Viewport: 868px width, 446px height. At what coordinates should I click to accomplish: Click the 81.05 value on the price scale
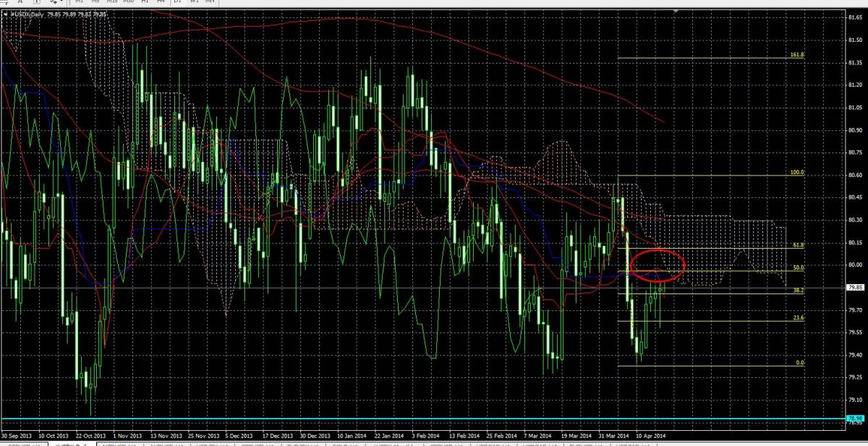[x=854, y=108]
